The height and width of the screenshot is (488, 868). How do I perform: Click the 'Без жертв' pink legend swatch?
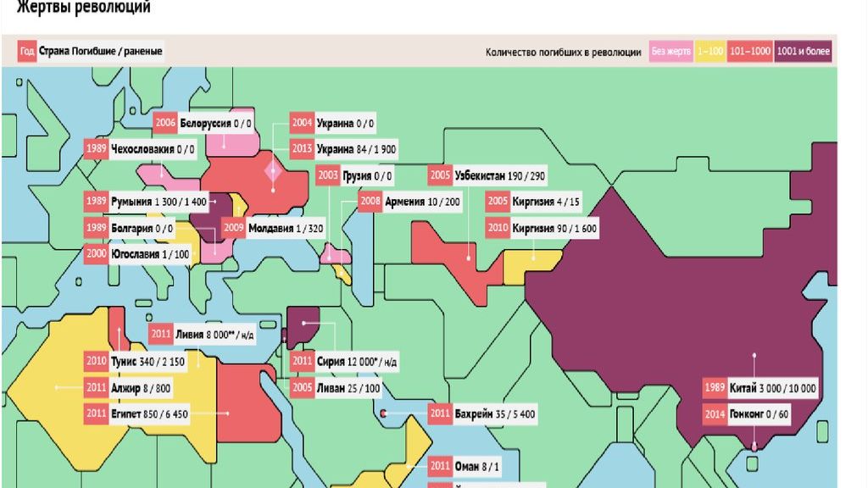pos(671,52)
